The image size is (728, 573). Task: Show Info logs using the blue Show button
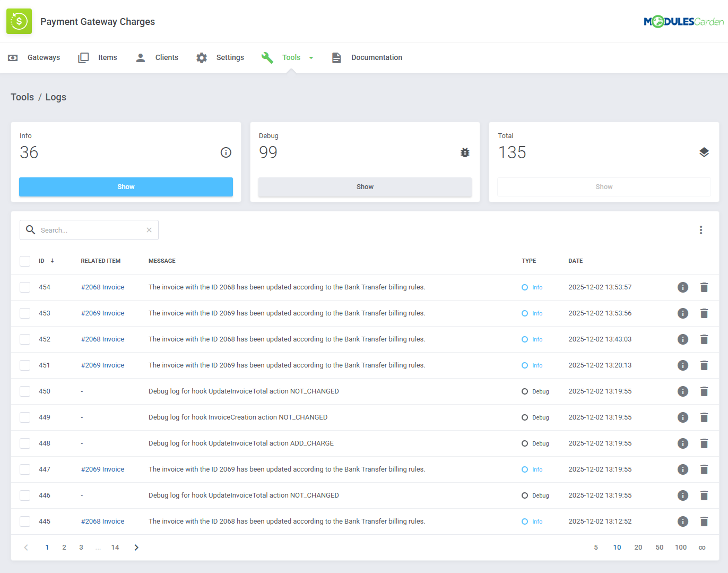point(126,187)
